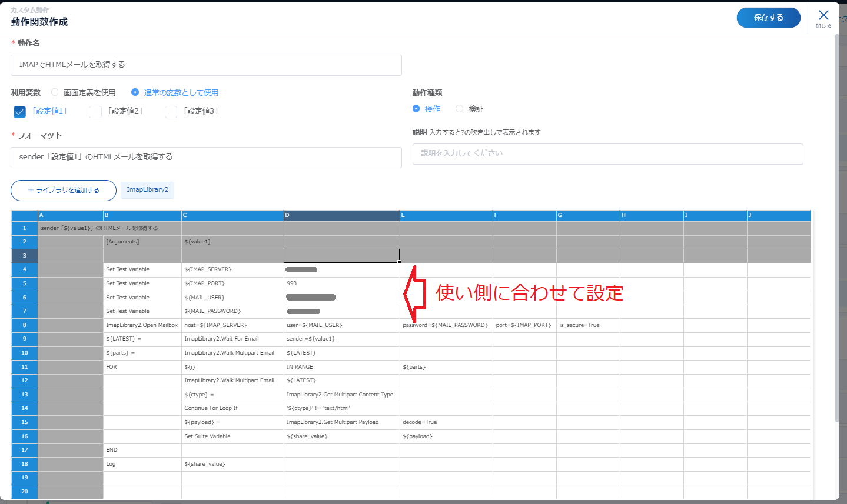847x504 pixels.
Task: Click the password=${MAIL_PASSWORD} cell
Action: [446, 325]
